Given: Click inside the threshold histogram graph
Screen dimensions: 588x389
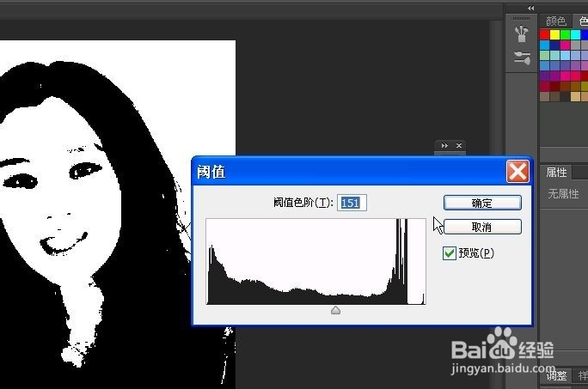Looking at the screenshot, I should click(315, 262).
